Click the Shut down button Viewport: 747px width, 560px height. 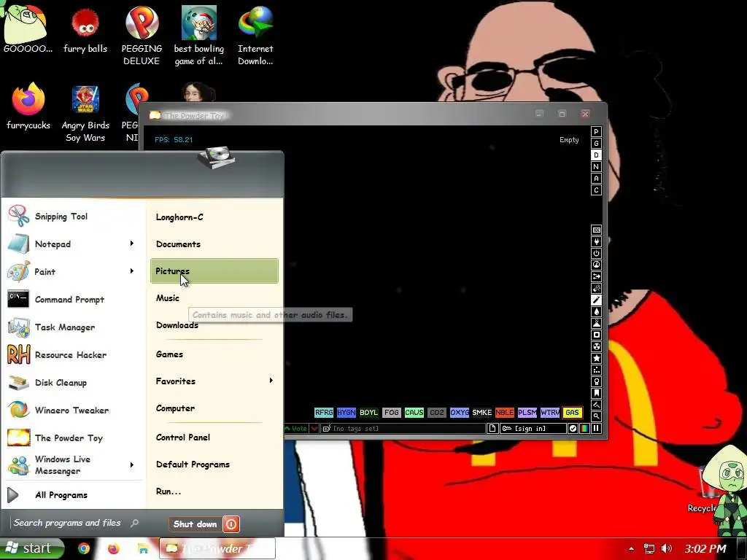pyautogui.click(x=196, y=524)
